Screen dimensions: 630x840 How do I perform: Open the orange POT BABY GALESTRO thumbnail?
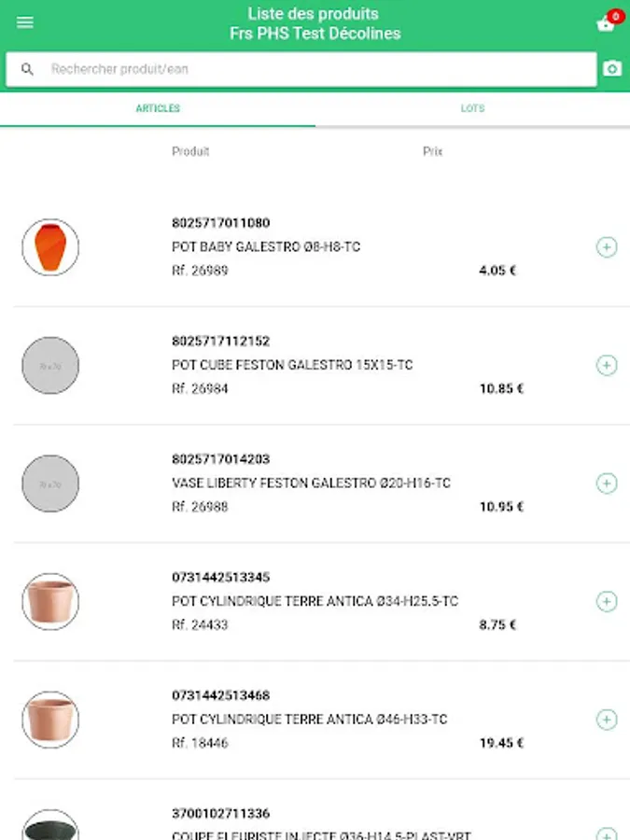click(x=50, y=247)
